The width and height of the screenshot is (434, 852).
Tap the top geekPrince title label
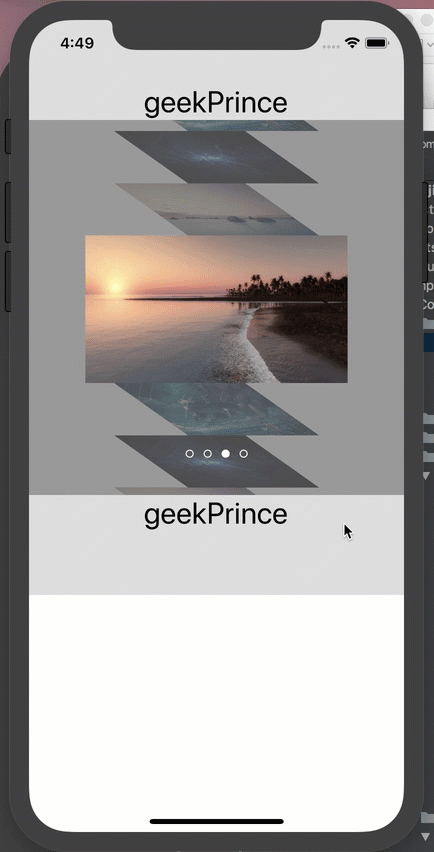coord(216,103)
